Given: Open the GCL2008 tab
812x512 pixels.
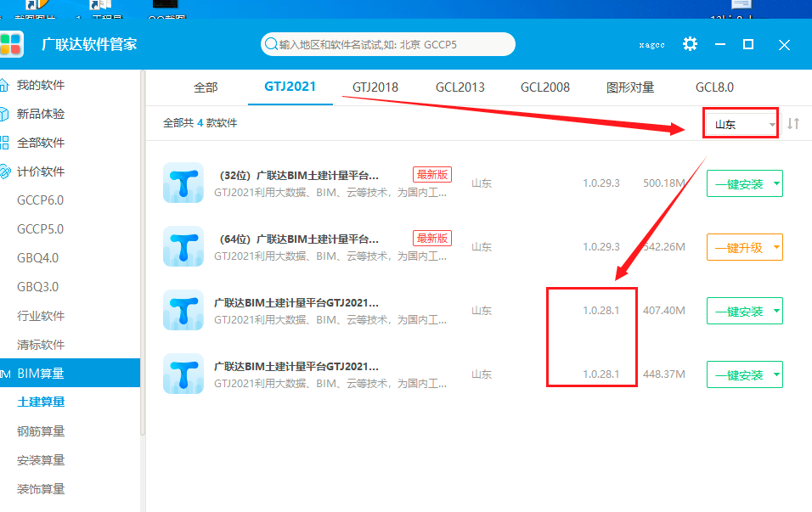Looking at the screenshot, I should point(544,87).
